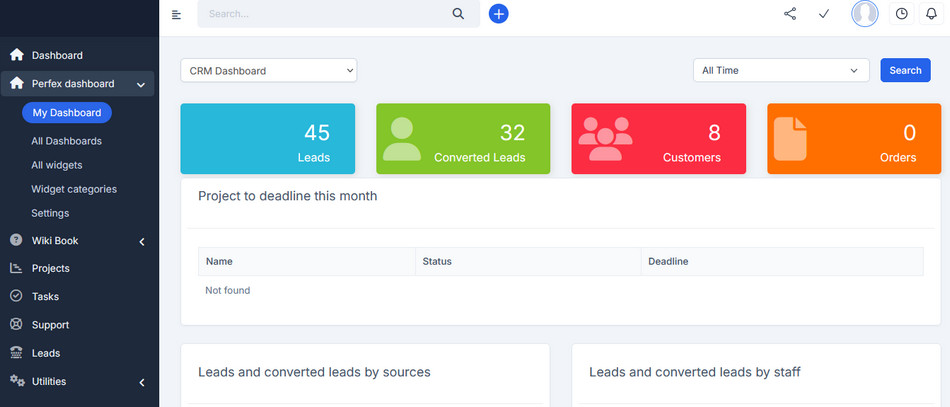The image size is (950, 407).
Task: Open Support in the sidebar
Action: (x=50, y=325)
